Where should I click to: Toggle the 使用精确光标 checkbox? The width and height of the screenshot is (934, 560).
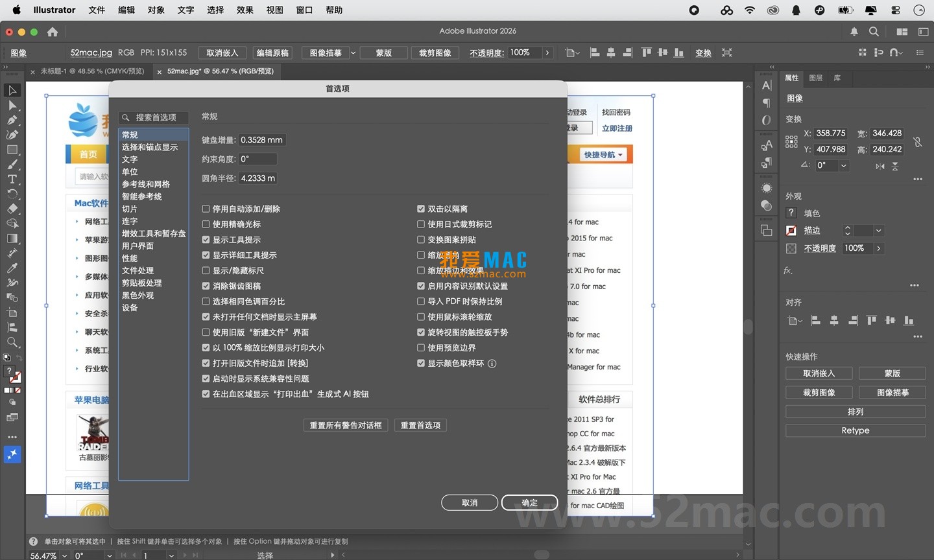206,224
